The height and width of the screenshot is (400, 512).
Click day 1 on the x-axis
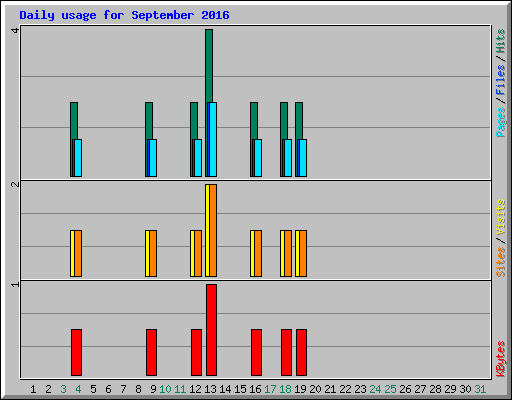[33, 389]
